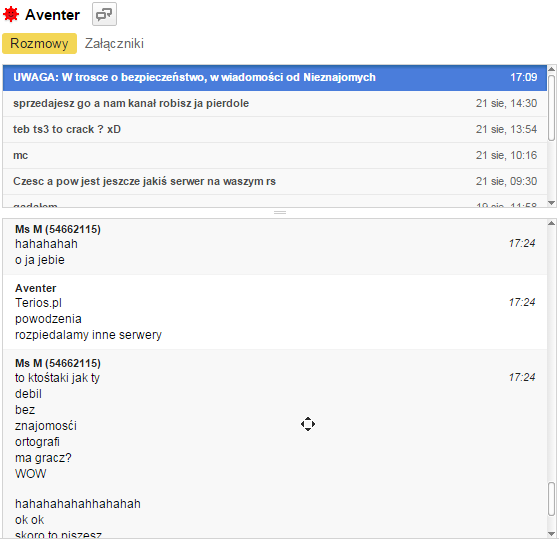Switch to the Rozmowy tab
Screen dimensions: 559x540
tap(39, 43)
